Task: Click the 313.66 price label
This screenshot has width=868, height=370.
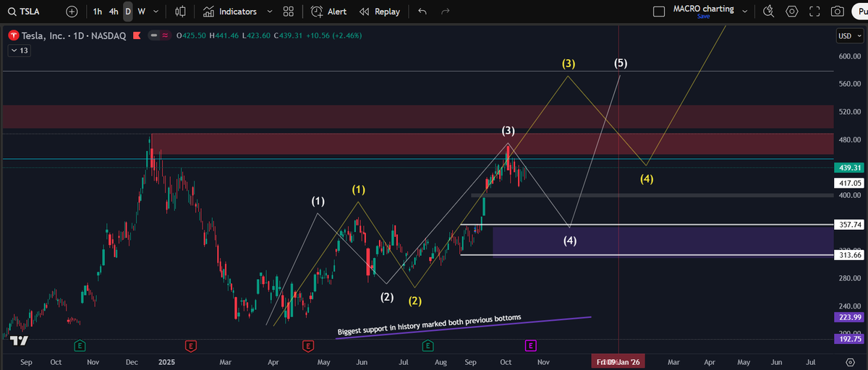Action: (849, 255)
